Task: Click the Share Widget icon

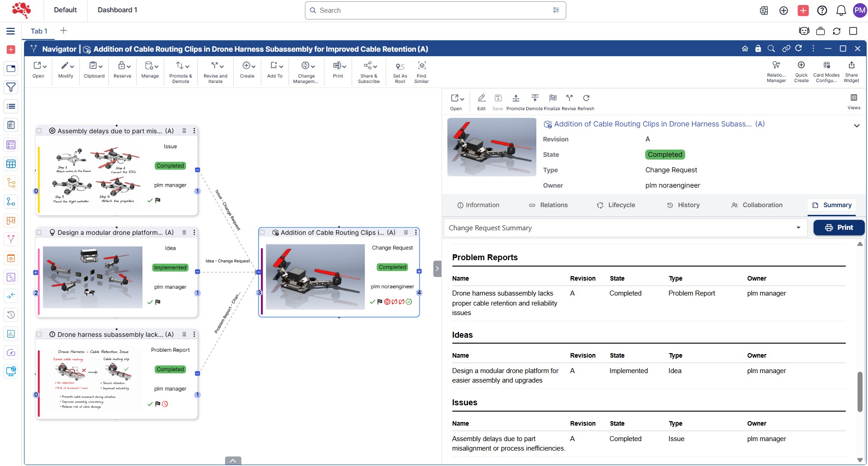Action: point(851,66)
